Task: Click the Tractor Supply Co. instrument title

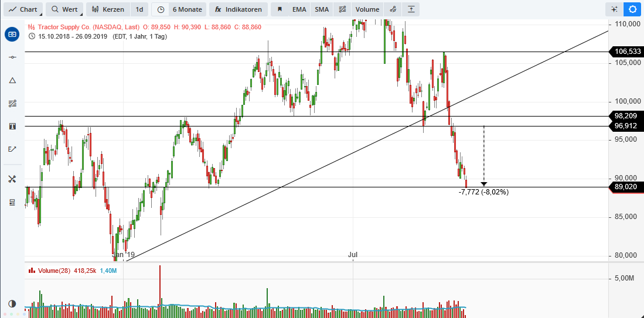Action: 88,27
